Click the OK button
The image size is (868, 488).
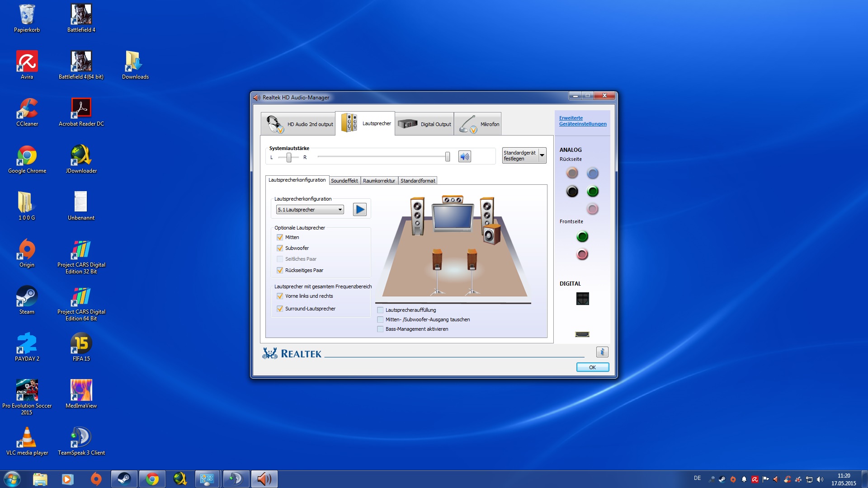[x=592, y=367]
